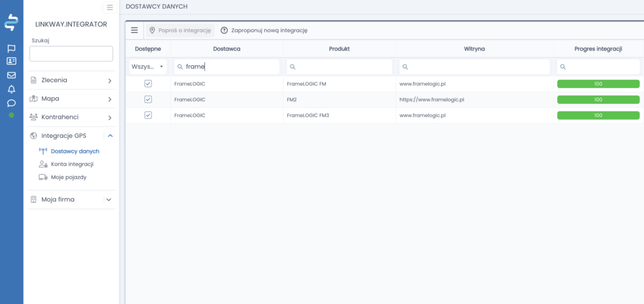Open the bell notifications icon
Image resolution: width=644 pixels, height=304 pixels.
11,89
